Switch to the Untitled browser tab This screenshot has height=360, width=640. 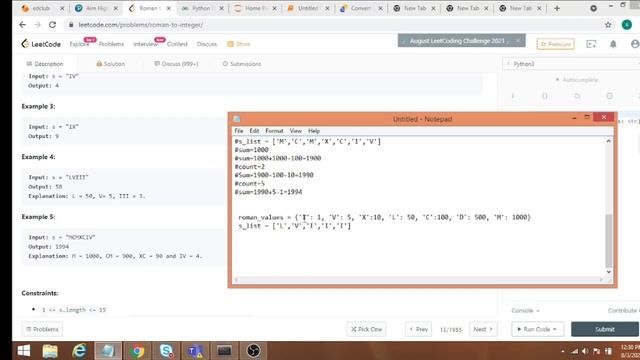click(x=308, y=8)
